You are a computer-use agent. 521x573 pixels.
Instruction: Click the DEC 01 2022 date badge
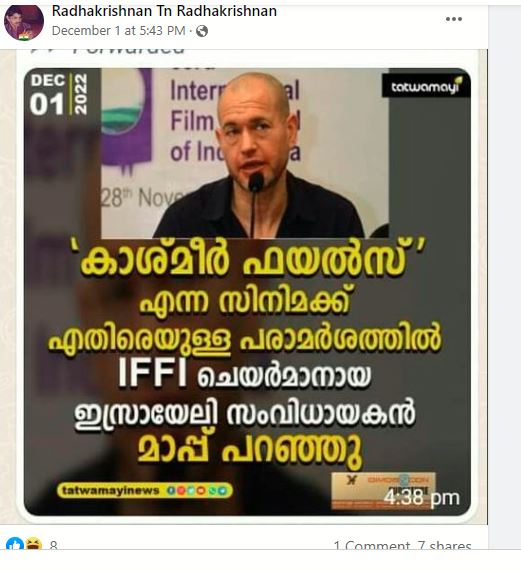click(59, 95)
